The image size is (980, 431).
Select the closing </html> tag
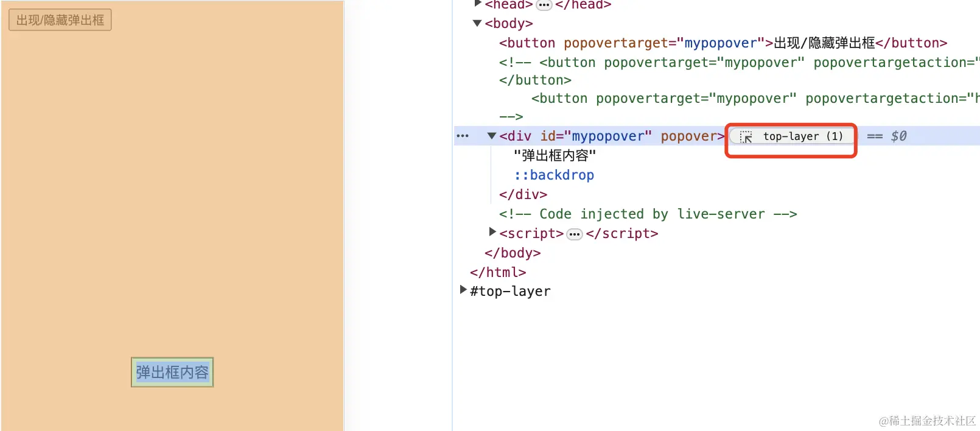pos(498,273)
